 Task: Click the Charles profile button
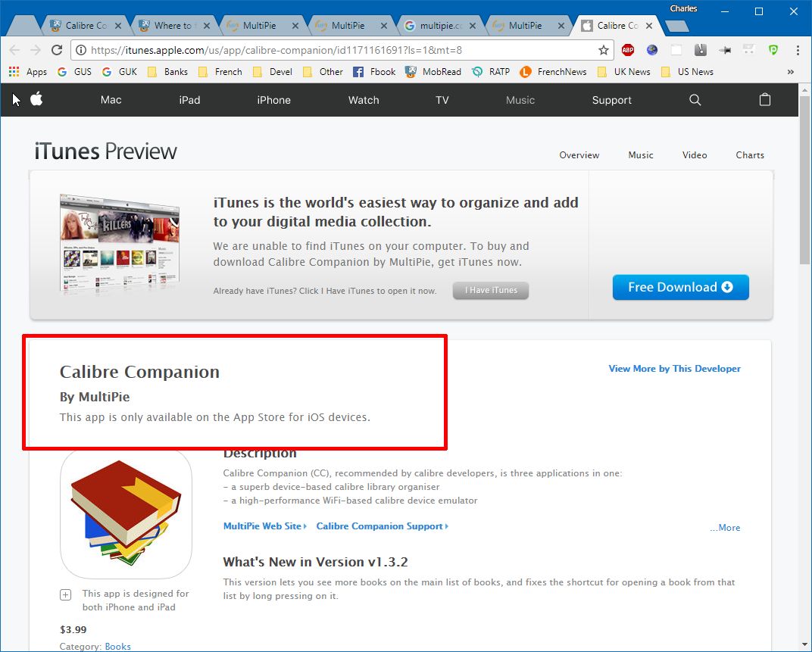click(x=683, y=9)
